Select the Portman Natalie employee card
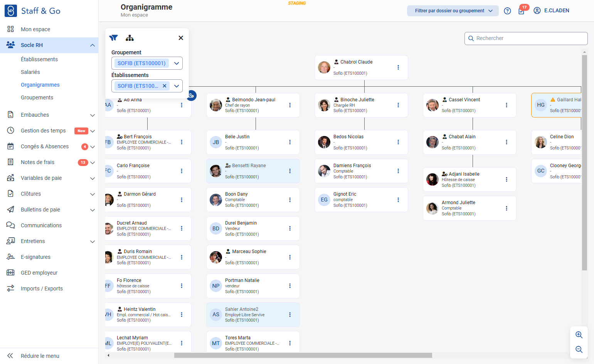Viewport: 594px width, 364px height. [x=253, y=286]
